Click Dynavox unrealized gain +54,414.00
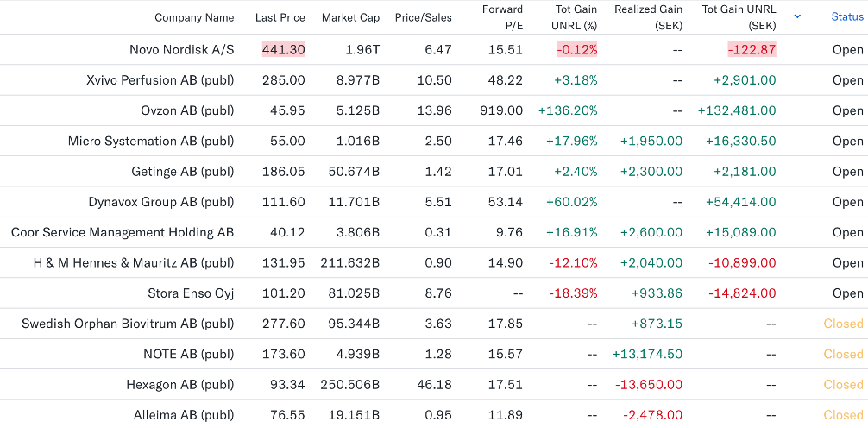The image size is (868, 428). [x=740, y=202]
